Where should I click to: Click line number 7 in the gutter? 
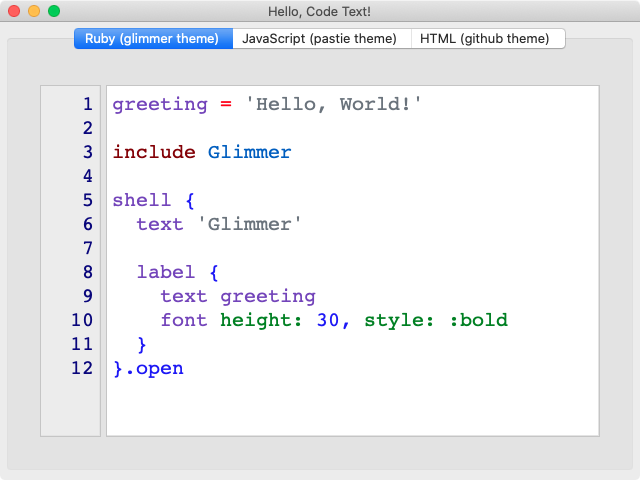pos(88,248)
